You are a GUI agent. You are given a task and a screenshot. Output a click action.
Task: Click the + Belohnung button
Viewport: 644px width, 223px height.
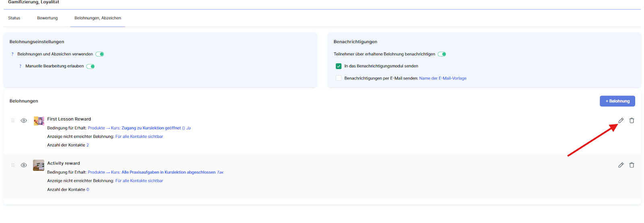click(617, 101)
